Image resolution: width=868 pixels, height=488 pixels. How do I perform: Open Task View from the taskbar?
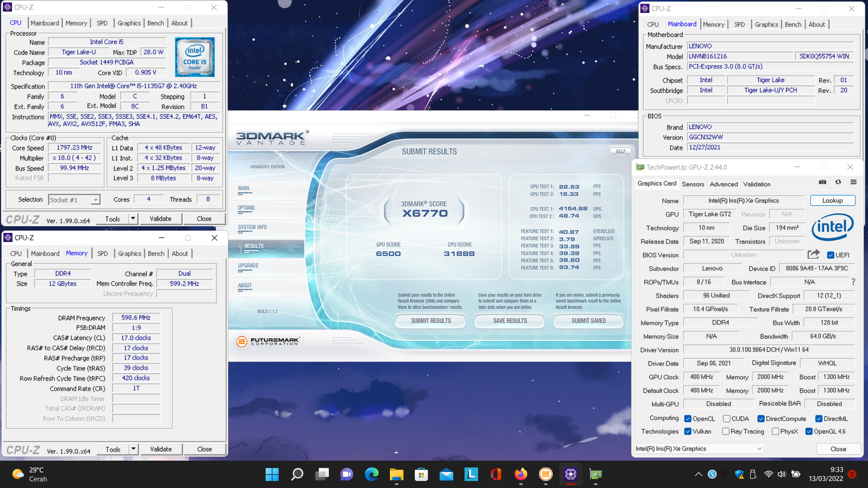click(322, 474)
